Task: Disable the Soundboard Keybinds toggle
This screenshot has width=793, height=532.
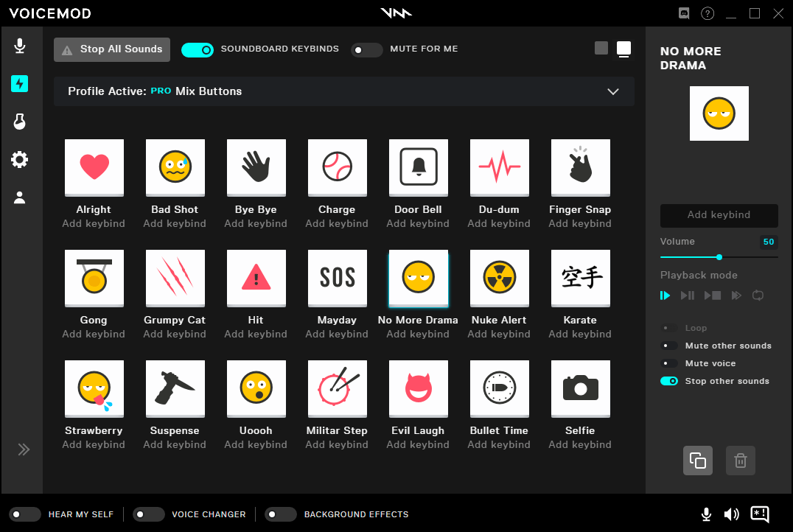Action: tap(197, 49)
